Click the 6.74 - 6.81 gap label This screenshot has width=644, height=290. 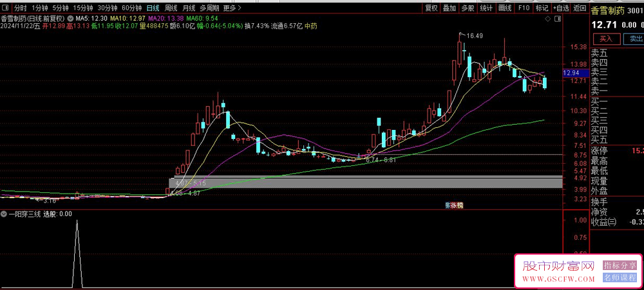(381, 160)
